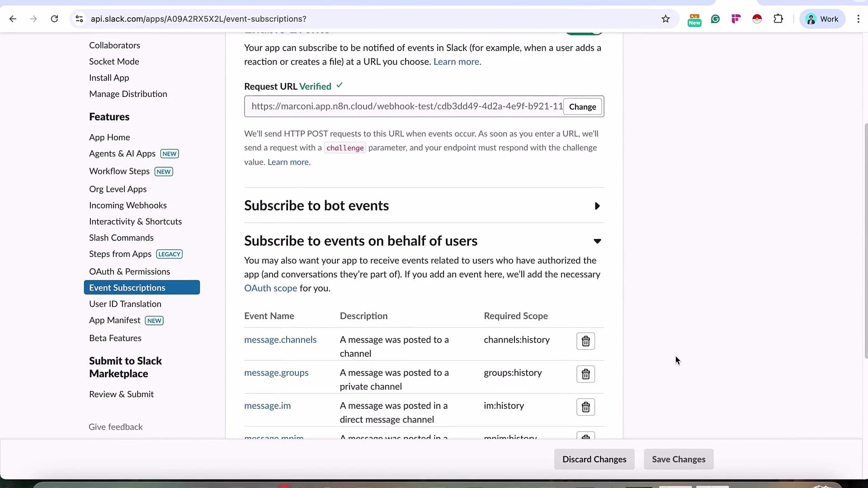The height and width of the screenshot is (488, 868).
Task: Open the message.channels event link
Action: [x=280, y=340]
